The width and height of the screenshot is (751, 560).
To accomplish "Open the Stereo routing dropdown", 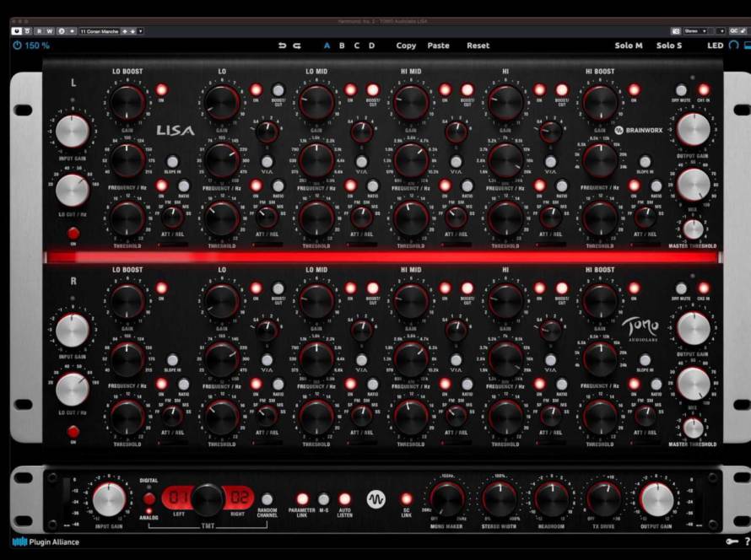I will point(695,31).
